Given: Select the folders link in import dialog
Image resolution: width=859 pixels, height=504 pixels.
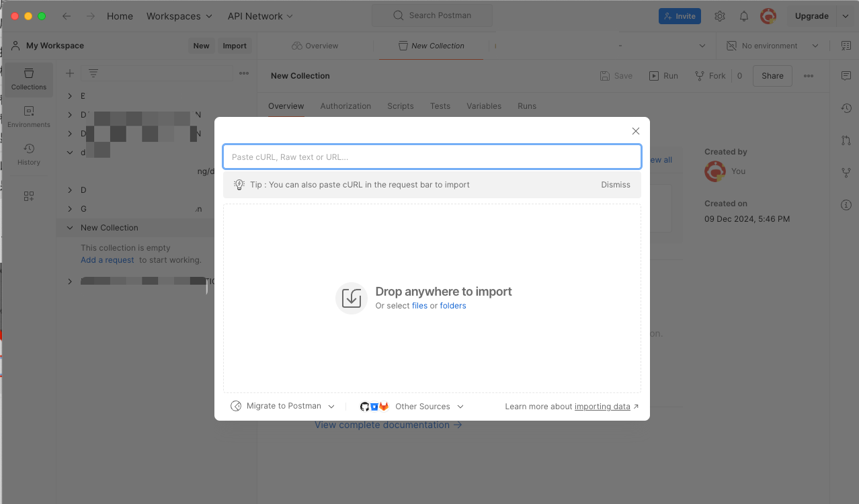Looking at the screenshot, I should tap(453, 306).
